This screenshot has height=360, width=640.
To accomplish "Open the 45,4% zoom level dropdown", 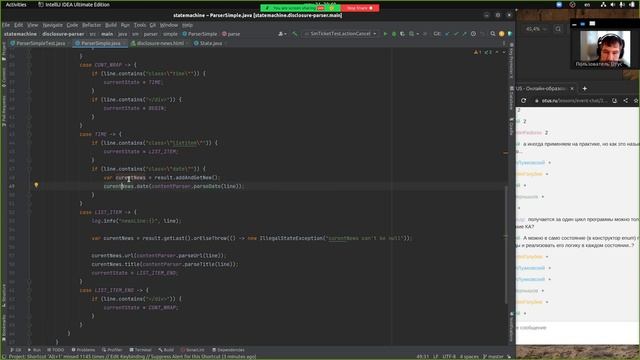I will pos(536,29).
